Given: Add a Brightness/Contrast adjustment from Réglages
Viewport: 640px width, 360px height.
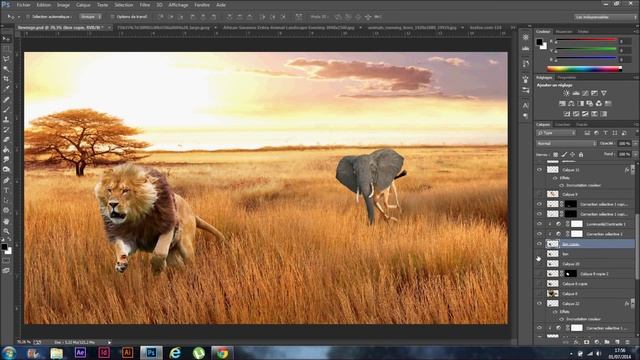Looking at the screenshot, I should (567, 93).
